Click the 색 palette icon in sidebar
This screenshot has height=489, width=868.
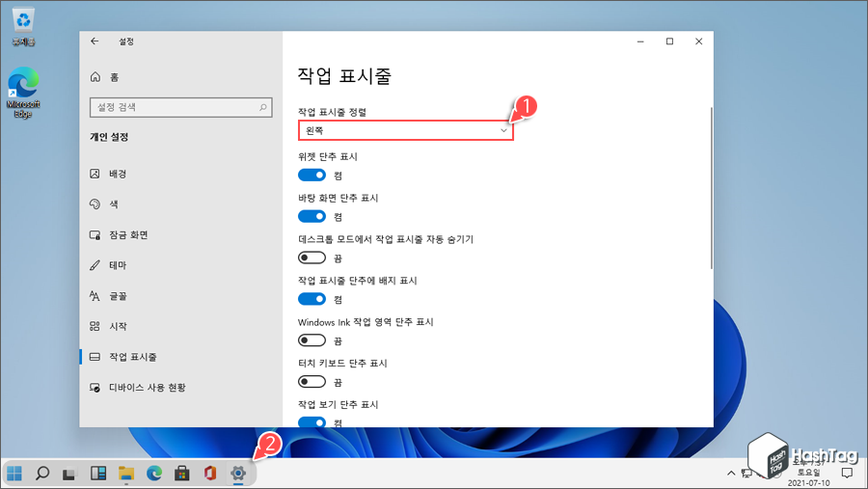pos(95,204)
